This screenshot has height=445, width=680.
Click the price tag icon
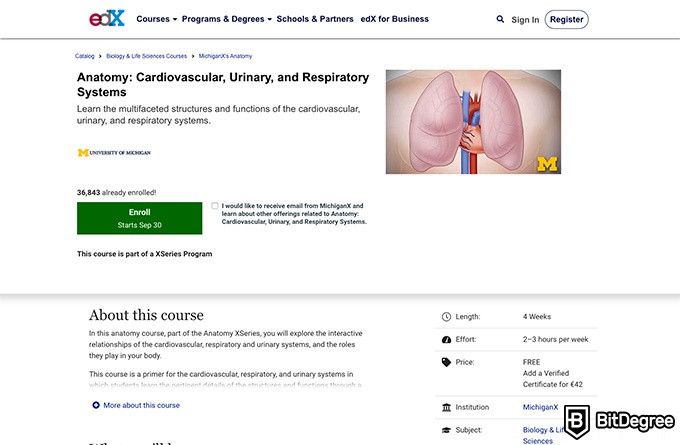446,362
